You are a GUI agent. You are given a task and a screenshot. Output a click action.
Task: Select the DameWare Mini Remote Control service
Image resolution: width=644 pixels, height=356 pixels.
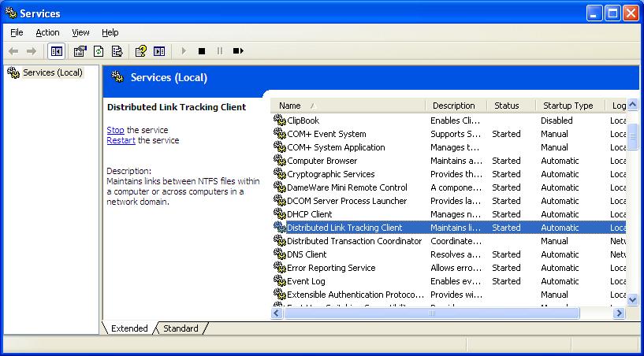(347, 187)
